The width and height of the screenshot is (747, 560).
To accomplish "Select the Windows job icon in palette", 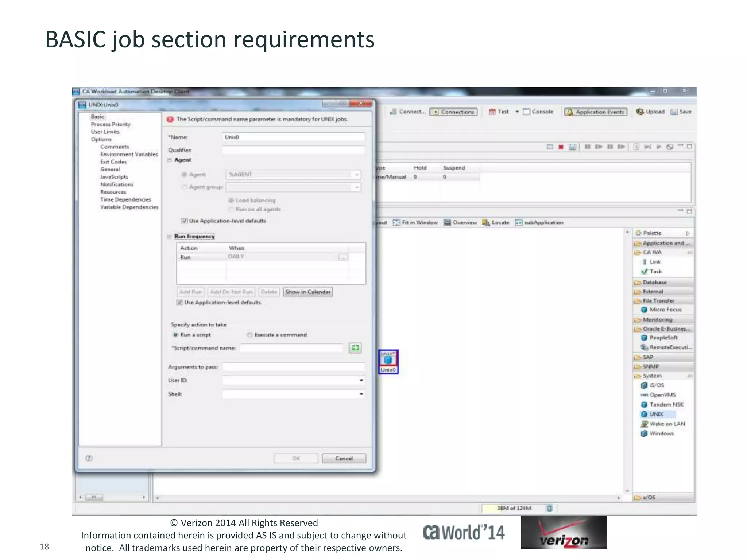I will coord(644,433).
